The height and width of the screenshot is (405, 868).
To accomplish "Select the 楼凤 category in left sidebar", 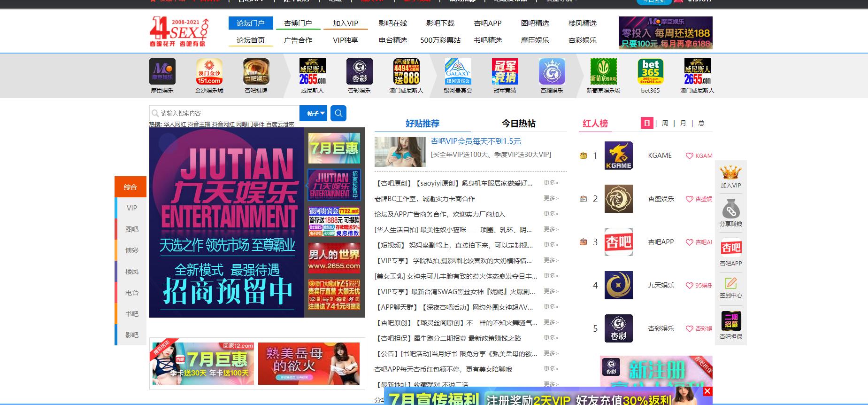I will 132,272.
